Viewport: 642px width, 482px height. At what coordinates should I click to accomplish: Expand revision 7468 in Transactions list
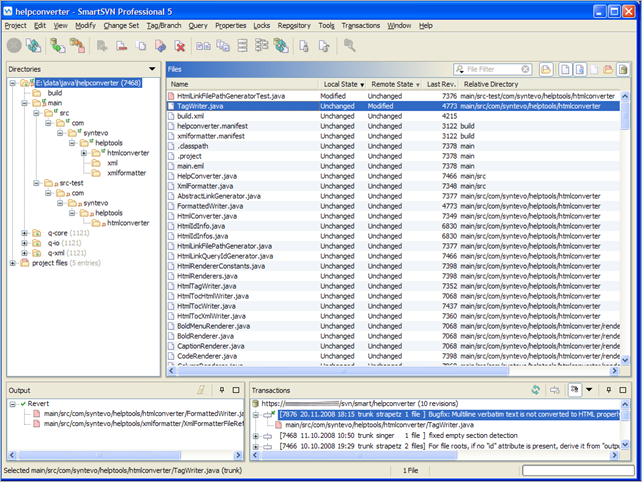coord(257,438)
